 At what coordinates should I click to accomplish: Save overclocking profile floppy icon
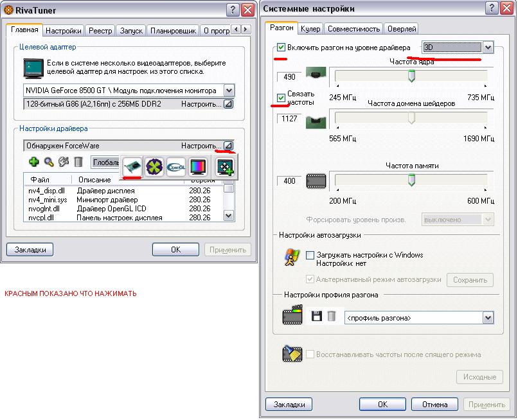316,316
